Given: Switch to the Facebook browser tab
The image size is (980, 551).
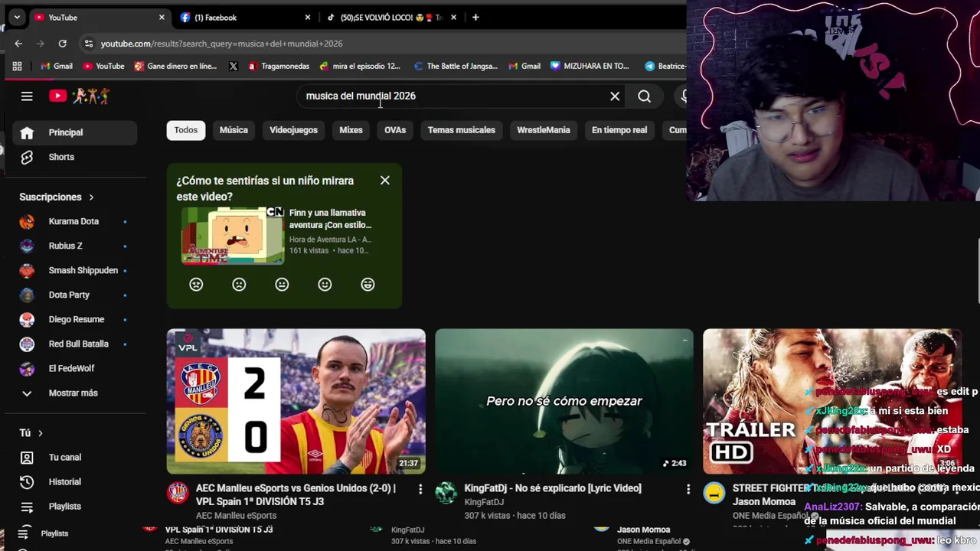Looking at the screenshot, I should pos(241,17).
